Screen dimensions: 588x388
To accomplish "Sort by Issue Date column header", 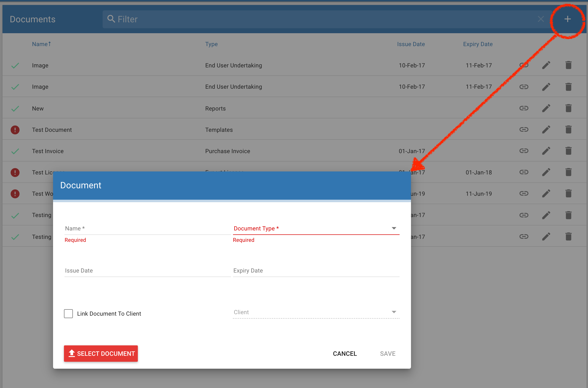I will pyautogui.click(x=411, y=44).
